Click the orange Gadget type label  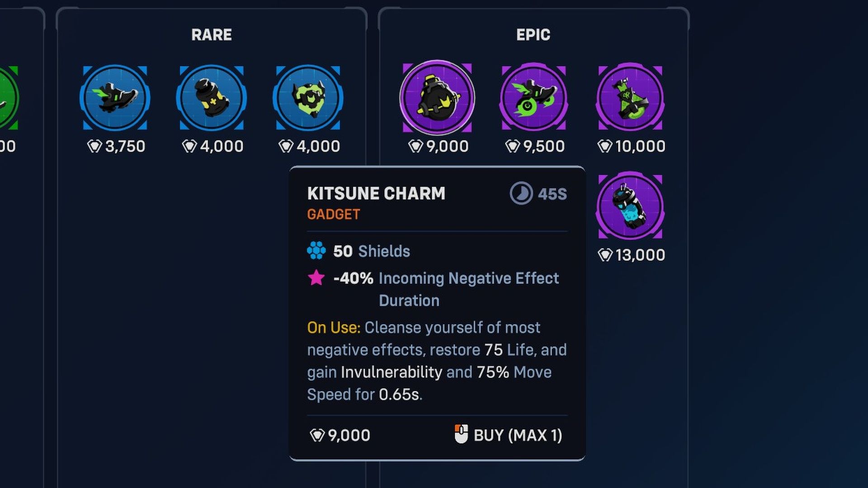(x=334, y=214)
